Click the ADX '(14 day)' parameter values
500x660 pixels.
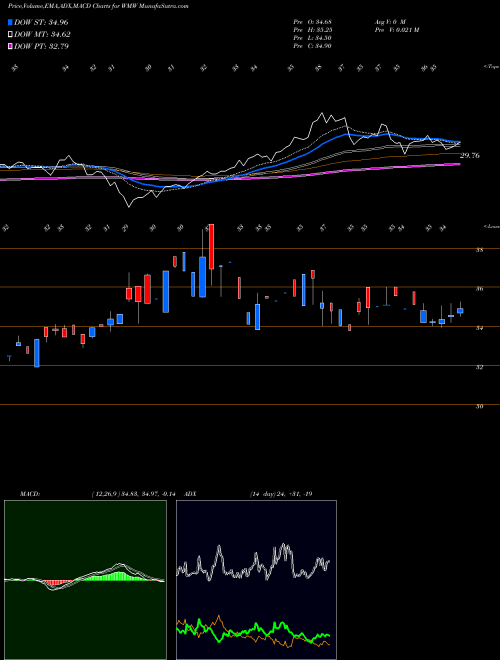[x=281, y=494]
